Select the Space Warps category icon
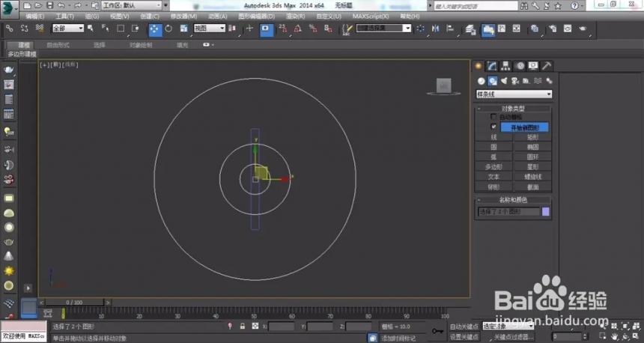Image resolution: width=644 pixels, height=343 pixels. click(x=538, y=81)
